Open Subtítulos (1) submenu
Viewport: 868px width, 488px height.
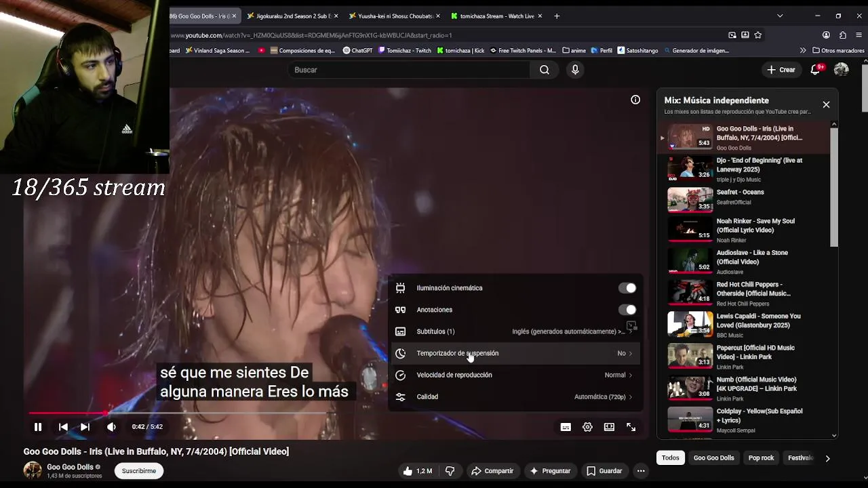click(514, 331)
